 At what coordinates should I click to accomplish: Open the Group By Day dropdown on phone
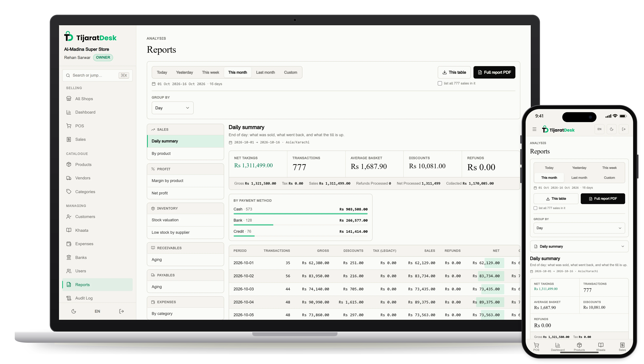[x=579, y=228]
